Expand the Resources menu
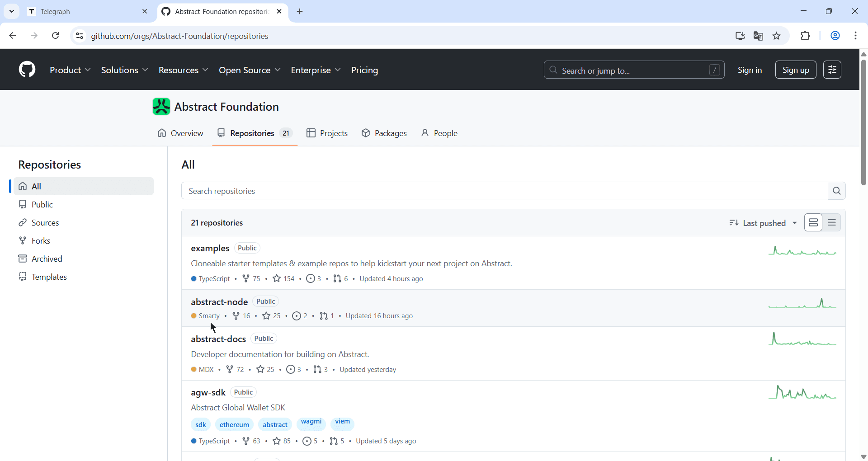Viewport: 868px width, 461px height. point(184,70)
